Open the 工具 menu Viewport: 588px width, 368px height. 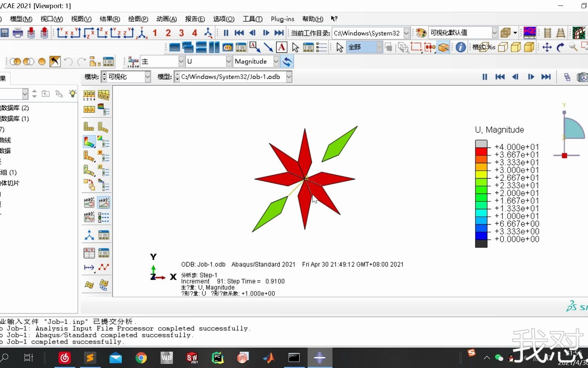[253, 19]
